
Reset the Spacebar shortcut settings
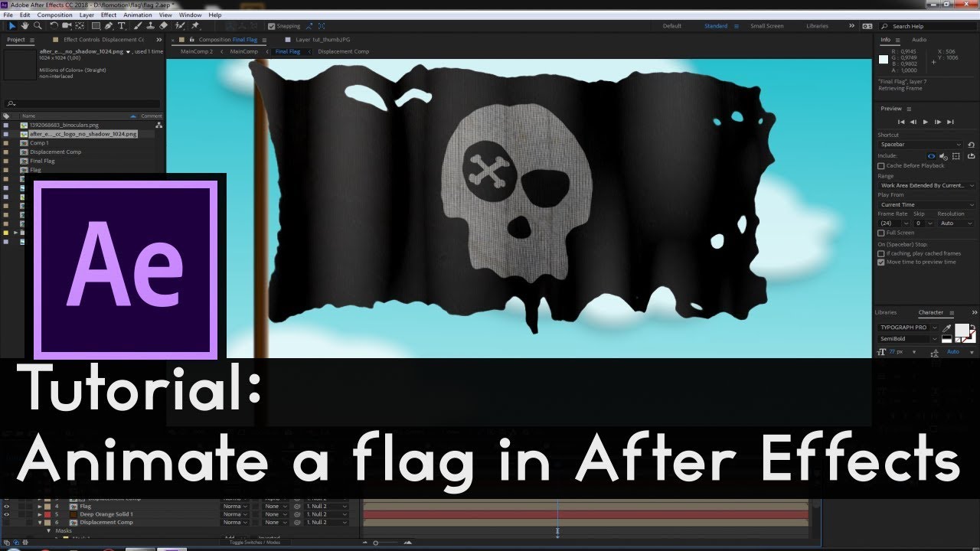972,145
